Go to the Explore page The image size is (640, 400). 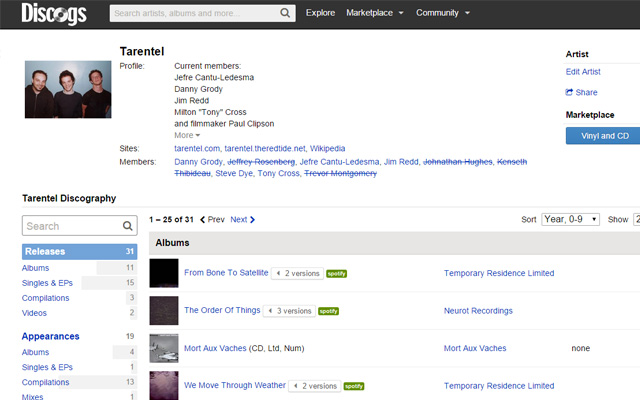tap(320, 13)
